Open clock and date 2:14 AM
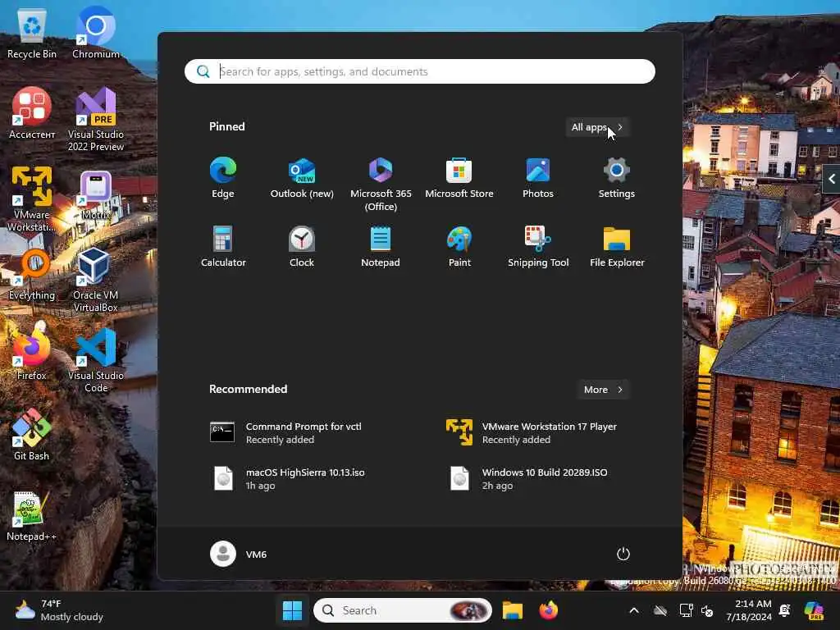Image resolution: width=840 pixels, height=630 pixels. [748, 610]
